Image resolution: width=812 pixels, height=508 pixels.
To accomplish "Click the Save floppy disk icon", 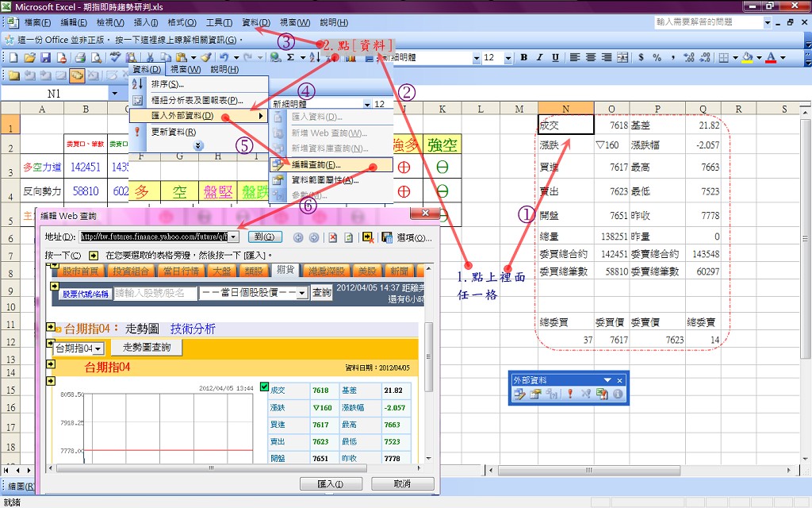I will click(45, 57).
